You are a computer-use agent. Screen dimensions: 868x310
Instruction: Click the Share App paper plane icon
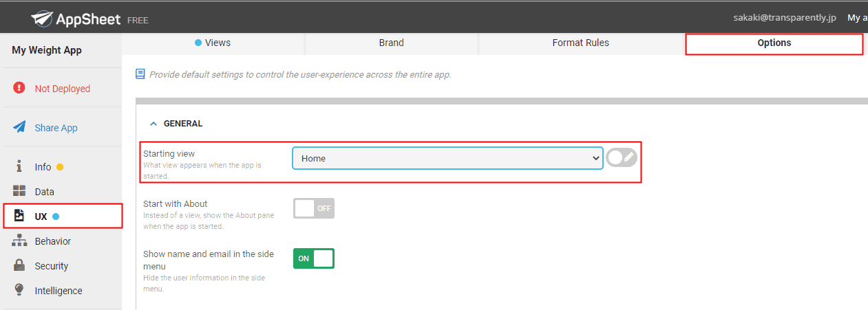pos(20,128)
